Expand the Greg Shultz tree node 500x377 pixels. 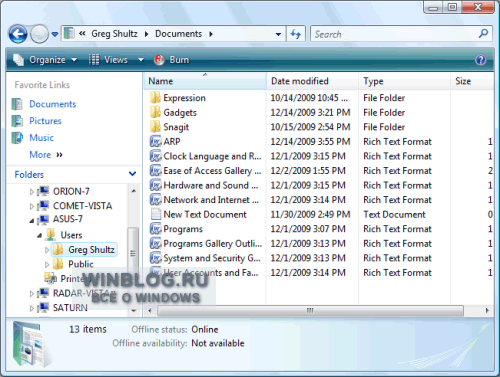(47, 250)
